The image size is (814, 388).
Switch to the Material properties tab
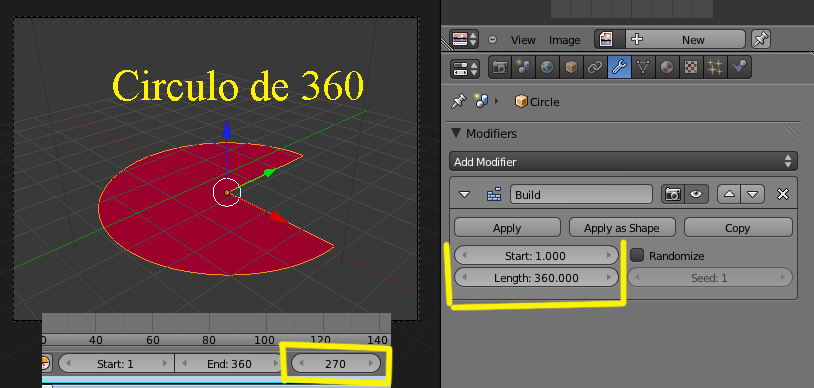pyautogui.click(x=667, y=68)
